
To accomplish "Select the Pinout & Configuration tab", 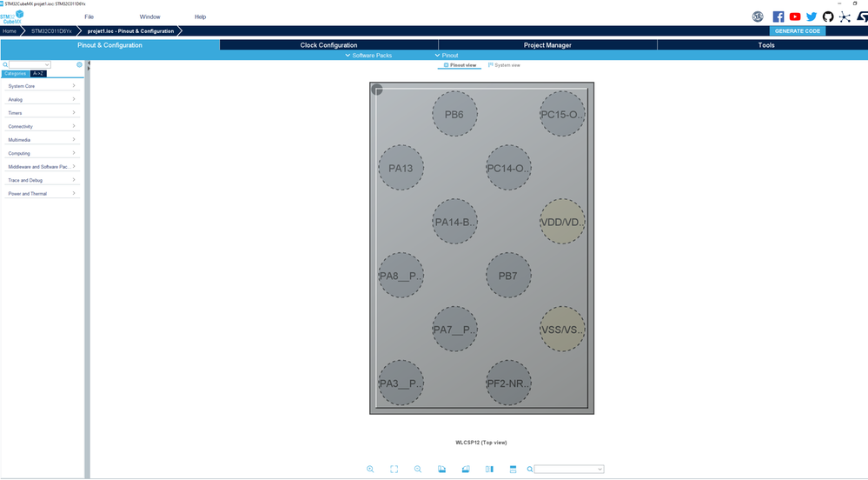I will (x=109, y=45).
